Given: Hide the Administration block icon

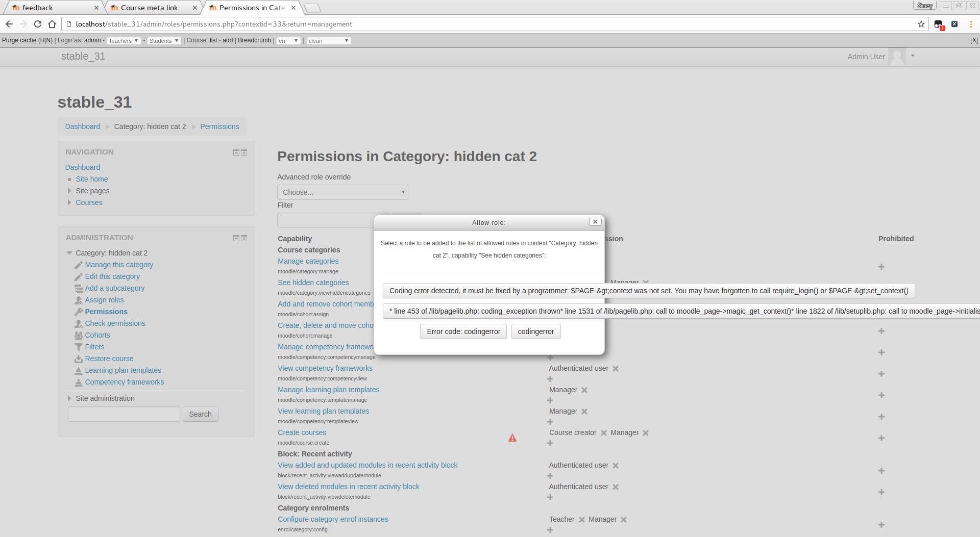Looking at the screenshot, I should pyautogui.click(x=236, y=238).
